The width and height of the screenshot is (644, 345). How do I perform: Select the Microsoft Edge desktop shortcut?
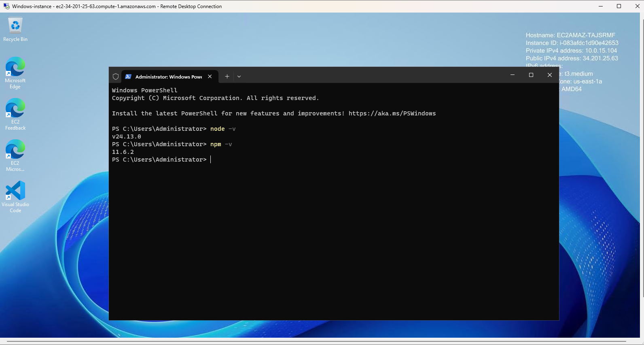pyautogui.click(x=15, y=73)
